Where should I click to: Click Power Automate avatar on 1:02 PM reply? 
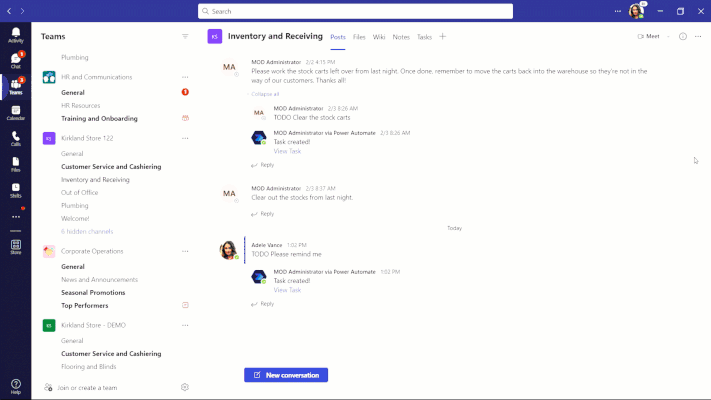point(259,276)
